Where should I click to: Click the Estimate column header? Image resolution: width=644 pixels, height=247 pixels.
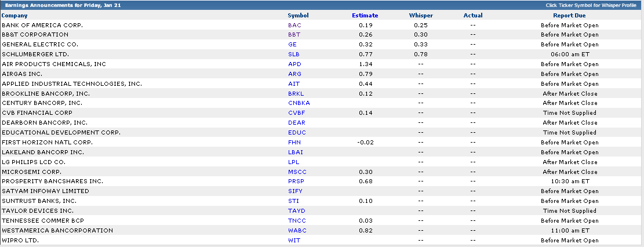pyautogui.click(x=365, y=16)
